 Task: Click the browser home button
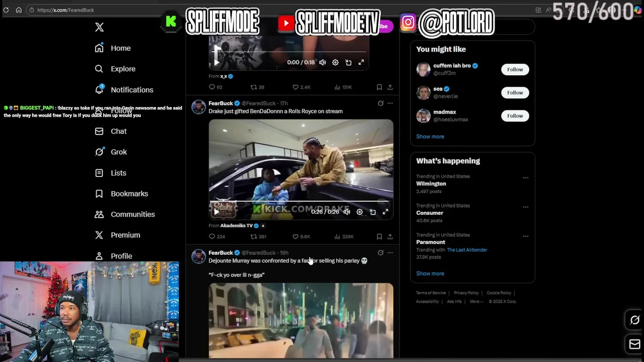pyautogui.click(x=19, y=10)
